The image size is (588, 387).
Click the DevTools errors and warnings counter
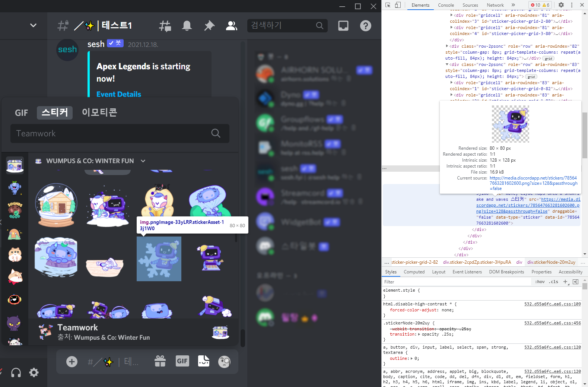click(x=540, y=5)
